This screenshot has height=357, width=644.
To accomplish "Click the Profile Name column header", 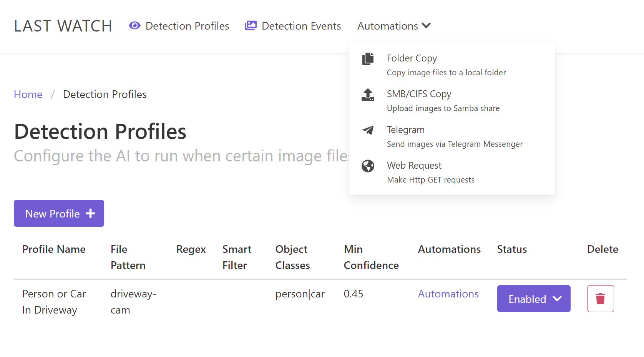I will coord(54,249).
